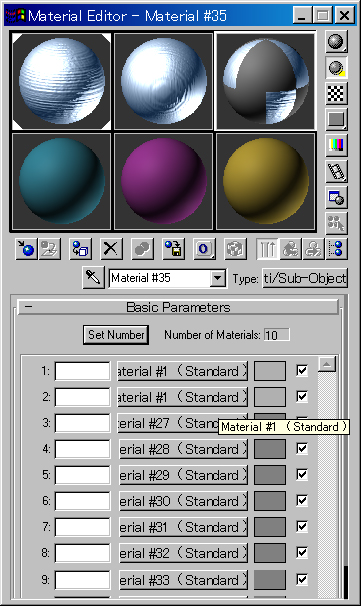Screen dimensions: 361x606
Task: Click the color swatch for Material #28
Action: click(270, 449)
